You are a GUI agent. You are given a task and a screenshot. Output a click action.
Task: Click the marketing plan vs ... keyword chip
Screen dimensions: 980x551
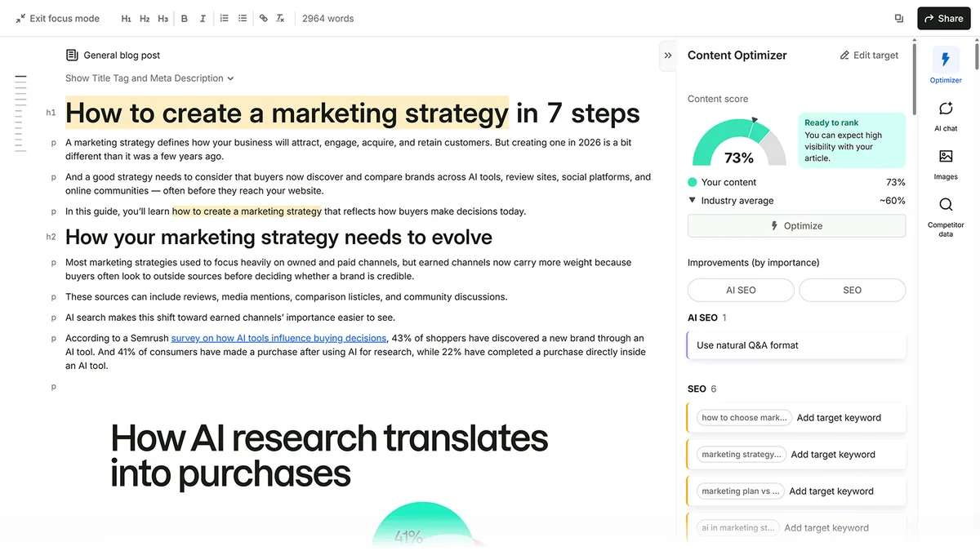[x=741, y=491]
